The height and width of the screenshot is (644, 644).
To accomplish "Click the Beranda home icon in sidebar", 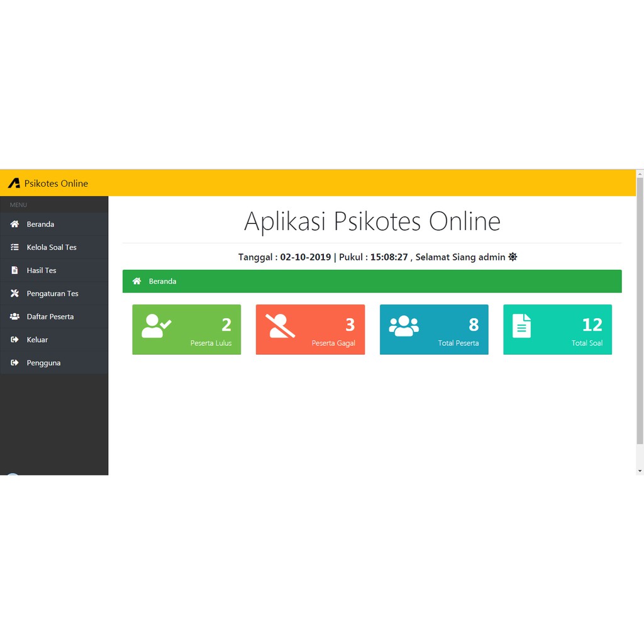I will (14, 224).
